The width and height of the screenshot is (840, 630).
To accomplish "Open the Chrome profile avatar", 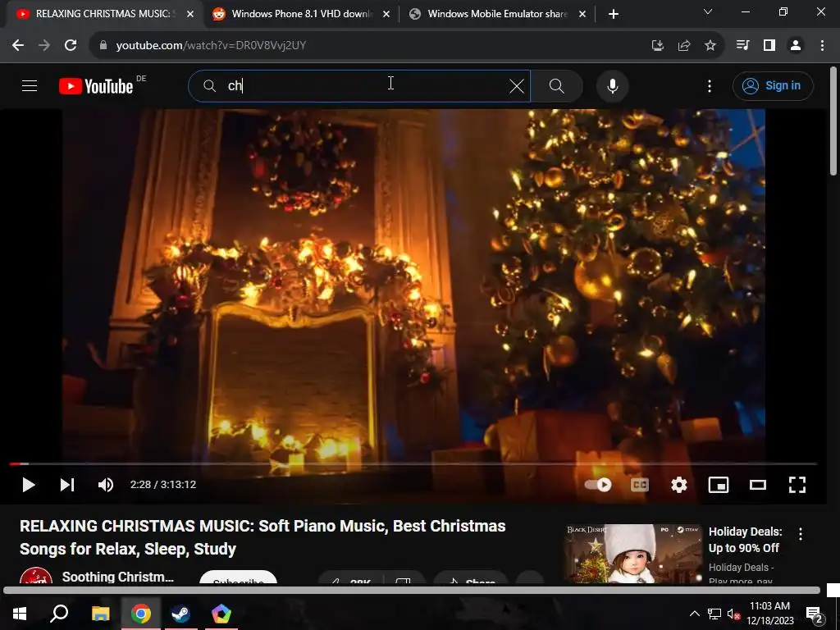I will [x=796, y=46].
